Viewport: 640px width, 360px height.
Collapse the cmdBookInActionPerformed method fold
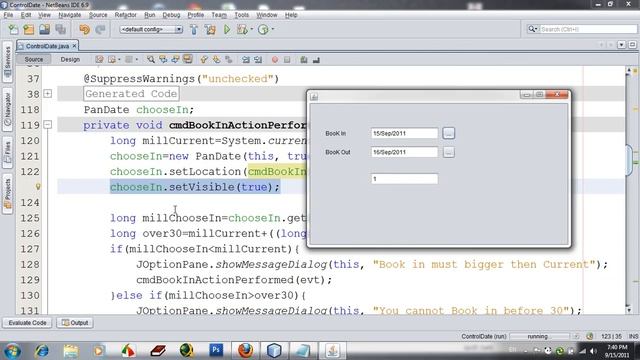[48, 124]
